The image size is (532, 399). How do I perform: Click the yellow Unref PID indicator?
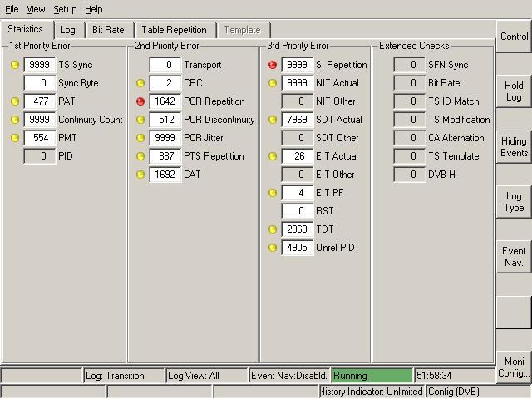point(273,248)
